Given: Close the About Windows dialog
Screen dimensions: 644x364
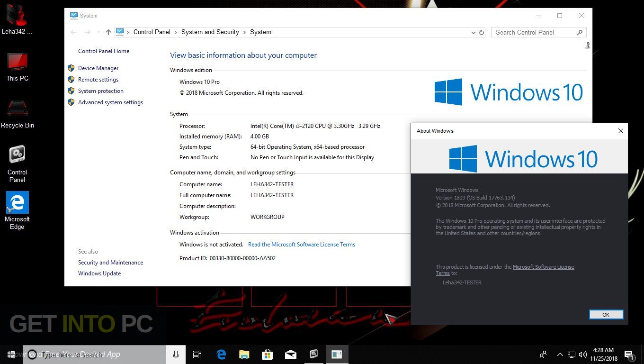Looking at the screenshot, I should 620,131.
